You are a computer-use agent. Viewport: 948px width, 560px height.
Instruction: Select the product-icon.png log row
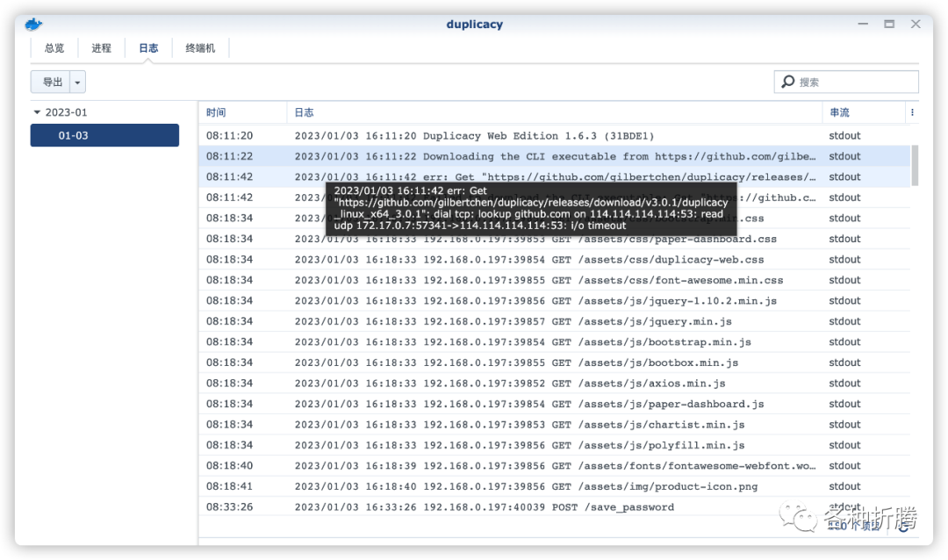(x=555, y=486)
